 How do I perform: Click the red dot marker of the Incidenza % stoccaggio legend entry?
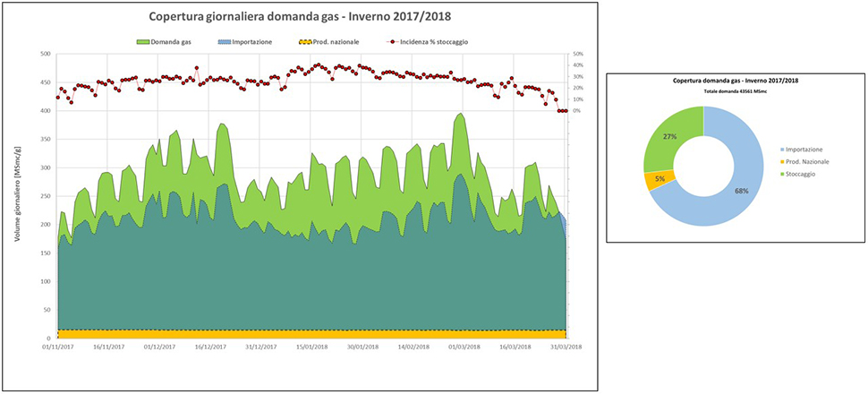point(394,41)
